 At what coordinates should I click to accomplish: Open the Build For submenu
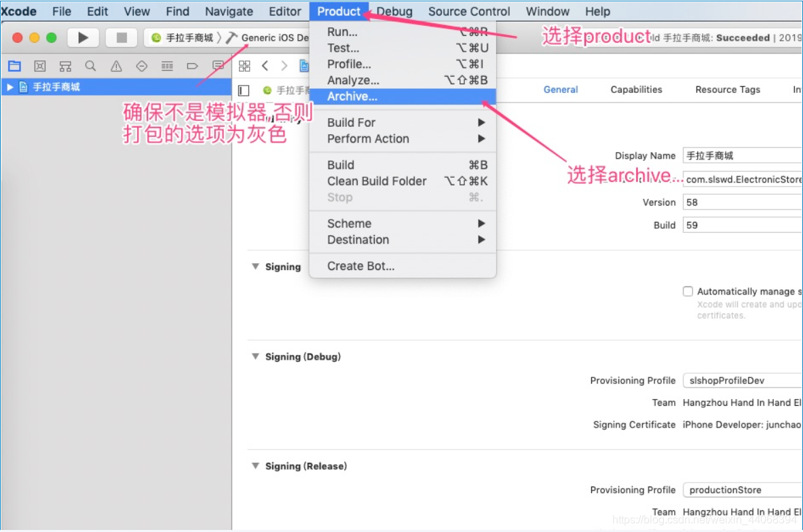coord(403,122)
